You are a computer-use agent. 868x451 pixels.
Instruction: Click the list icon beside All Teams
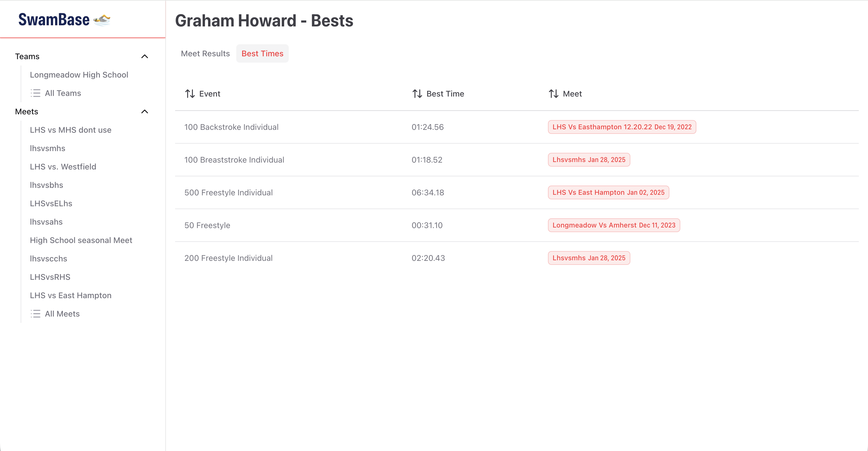pyautogui.click(x=35, y=93)
